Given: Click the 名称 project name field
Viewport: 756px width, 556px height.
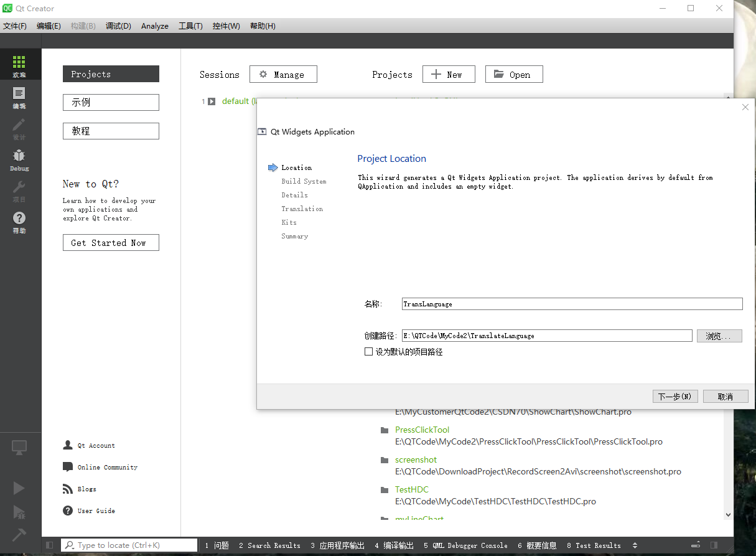Looking at the screenshot, I should pyautogui.click(x=572, y=304).
